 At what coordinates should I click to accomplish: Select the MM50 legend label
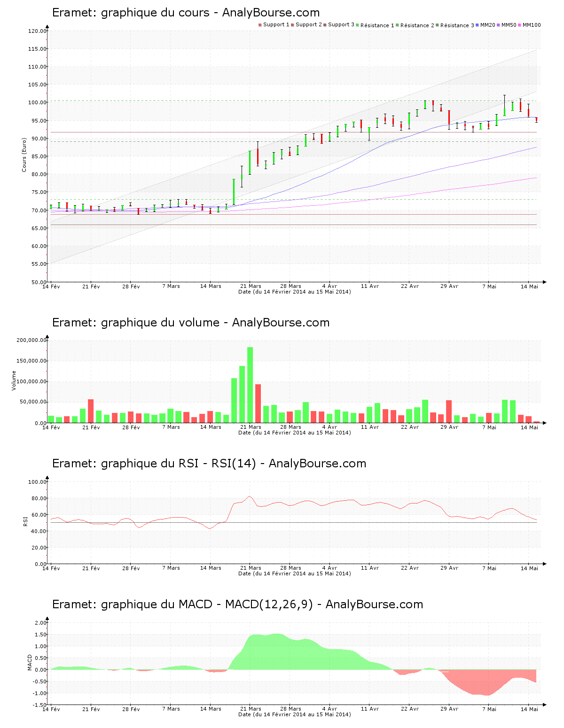(x=509, y=25)
